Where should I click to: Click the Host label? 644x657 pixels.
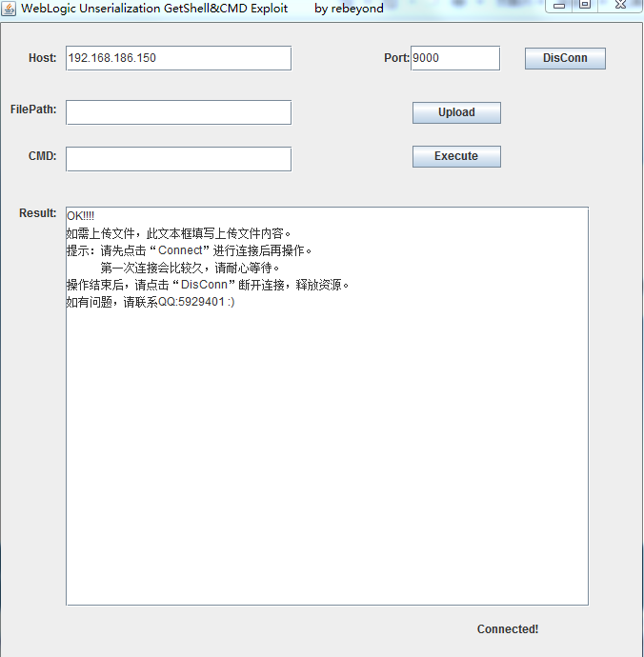(x=42, y=58)
